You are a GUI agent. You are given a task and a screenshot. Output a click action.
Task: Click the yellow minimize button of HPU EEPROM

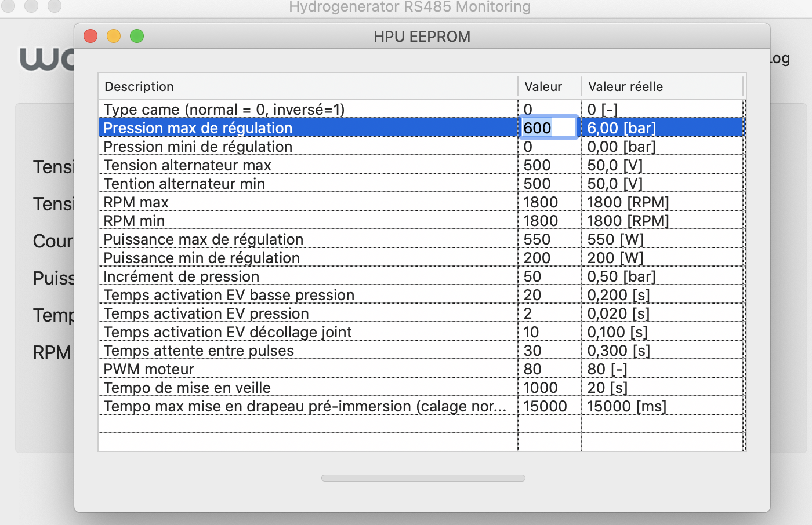(114, 36)
